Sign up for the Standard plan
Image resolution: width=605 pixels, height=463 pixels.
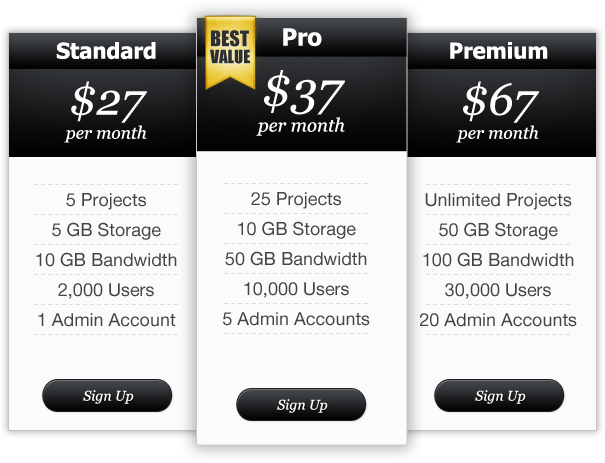(107, 395)
